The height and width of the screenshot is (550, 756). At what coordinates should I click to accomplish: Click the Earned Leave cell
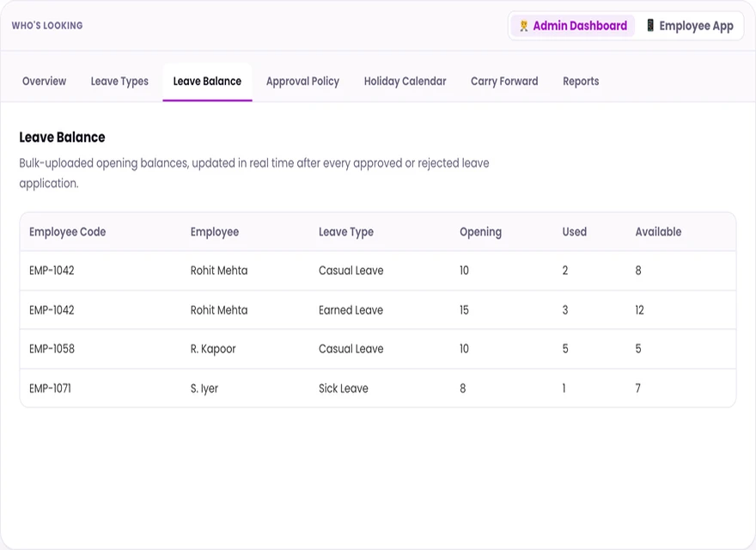pyautogui.click(x=351, y=309)
